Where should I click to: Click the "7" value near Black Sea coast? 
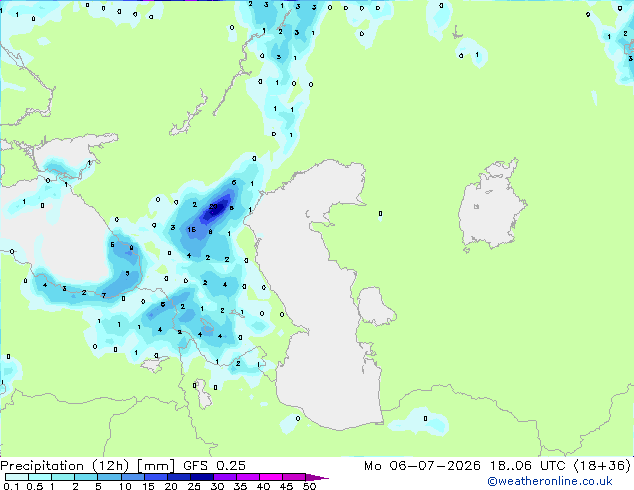[104, 295]
